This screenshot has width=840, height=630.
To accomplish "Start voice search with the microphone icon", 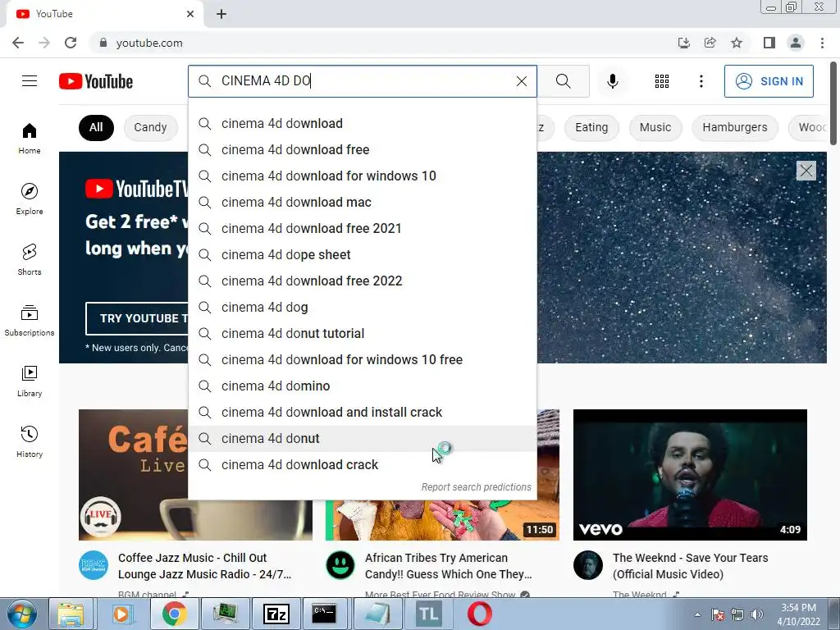I will pos(612,81).
